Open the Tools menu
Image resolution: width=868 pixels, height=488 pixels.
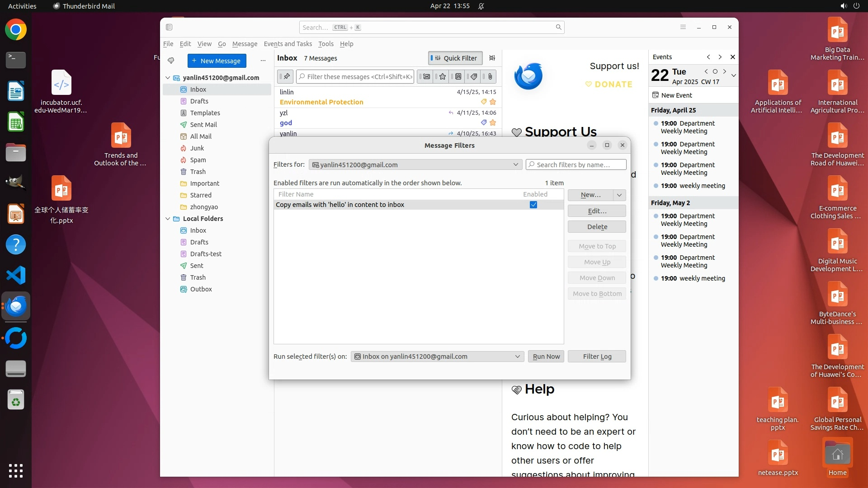coord(325,44)
